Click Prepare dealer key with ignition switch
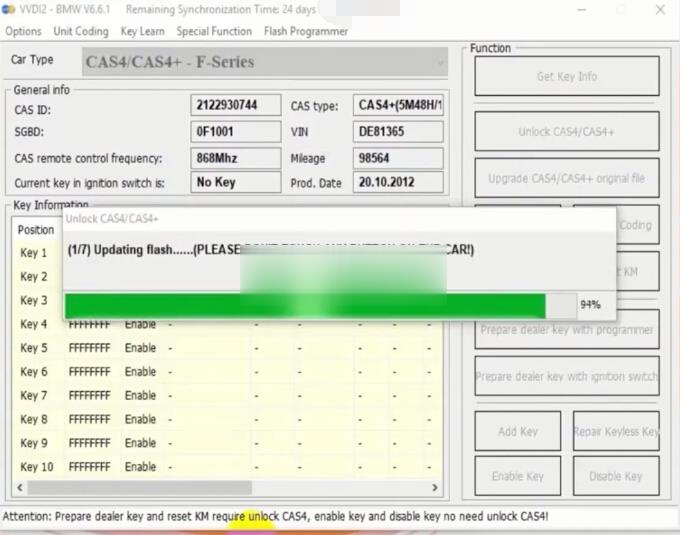The image size is (680, 535). [x=567, y=376]
